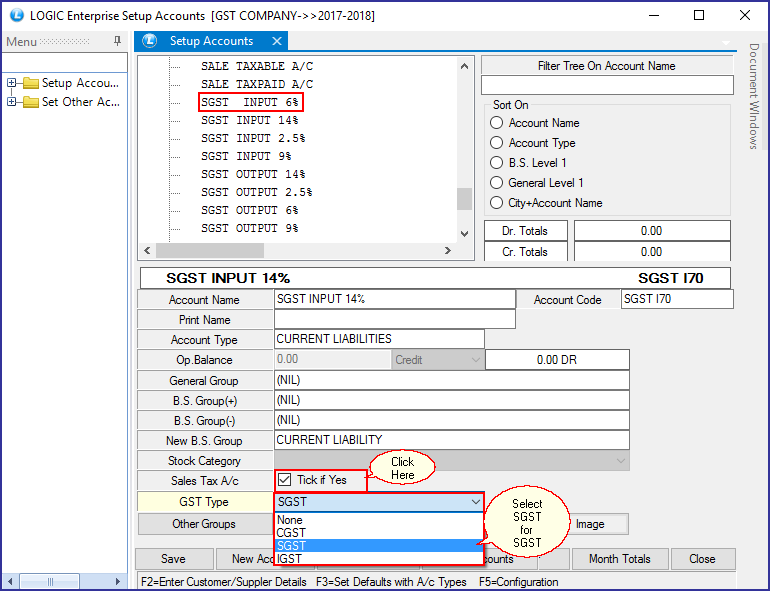
Task: Select SGST OUTPUT 6% in tree
Action: coord(249,210)
